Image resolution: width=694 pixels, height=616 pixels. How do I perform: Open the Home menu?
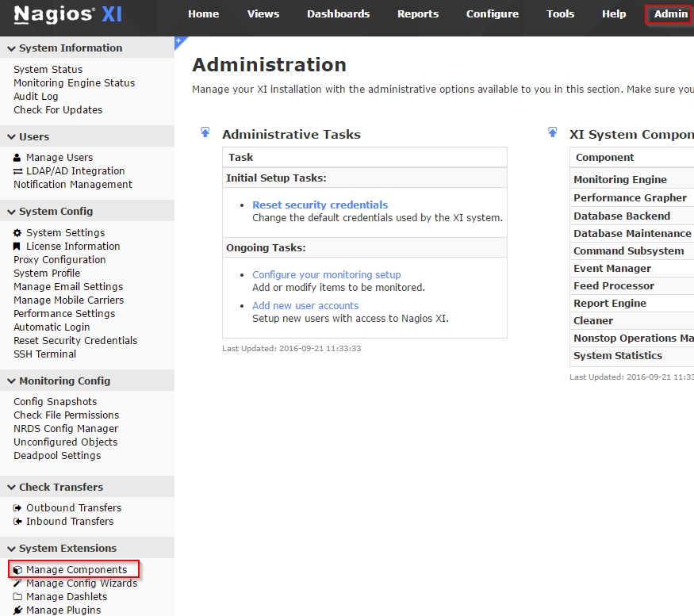pyautogui.click(x=204, y=14)
